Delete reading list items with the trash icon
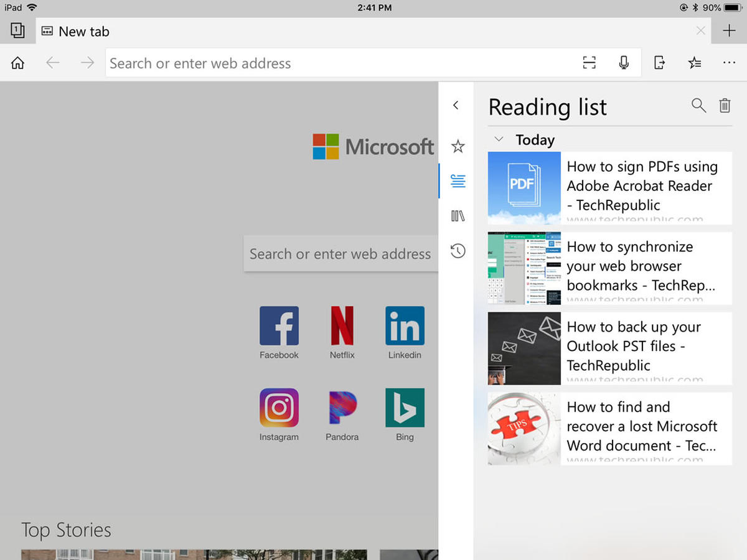Viewport: 747px width, 560px height. [x=725, y=106]
